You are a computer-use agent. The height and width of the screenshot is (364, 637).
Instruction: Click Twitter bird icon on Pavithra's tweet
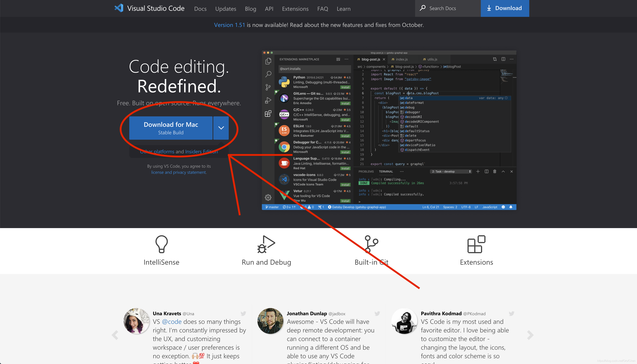(511, 313)
